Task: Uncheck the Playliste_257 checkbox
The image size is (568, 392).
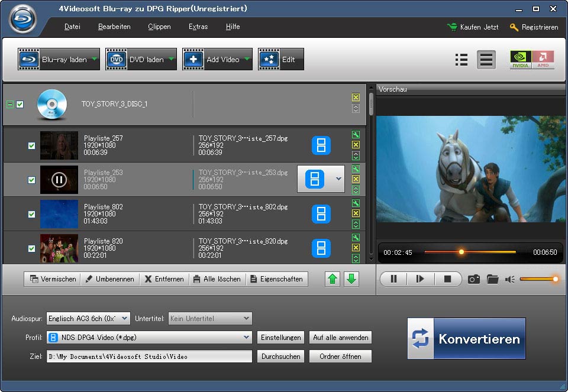Action: (x=32, y=145)
